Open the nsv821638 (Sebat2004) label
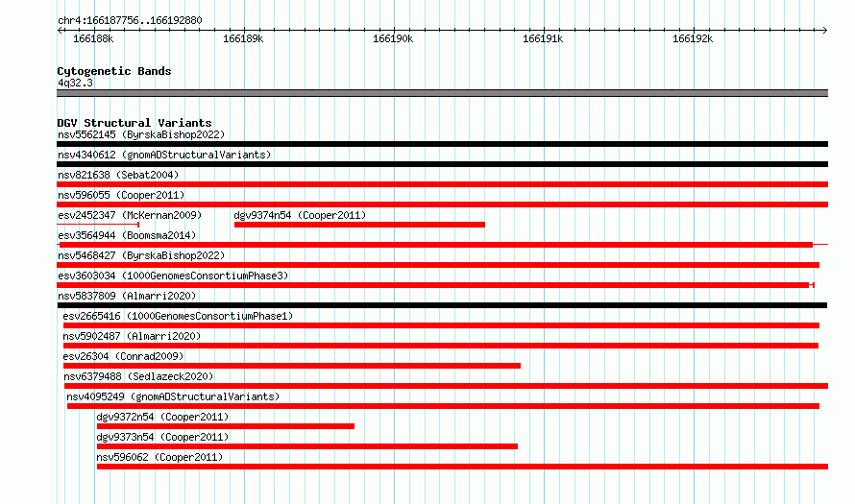The image size is (855, 504). 118,175
